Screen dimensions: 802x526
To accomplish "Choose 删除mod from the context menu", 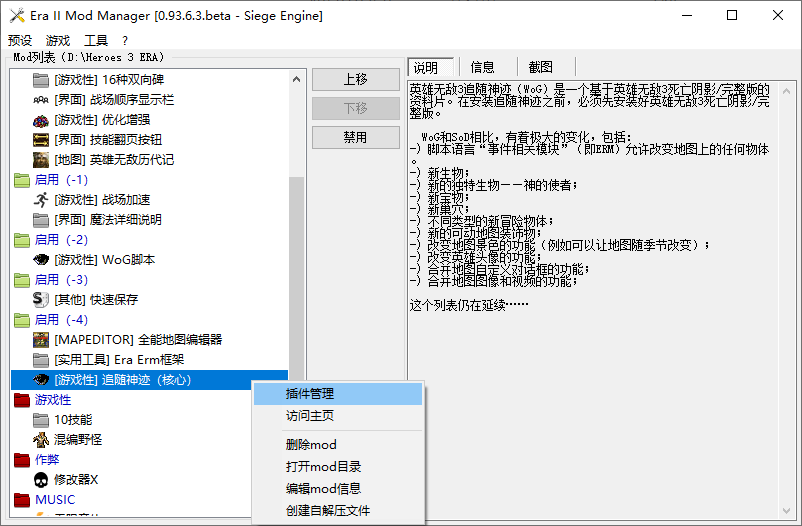I will pos(338,445).
